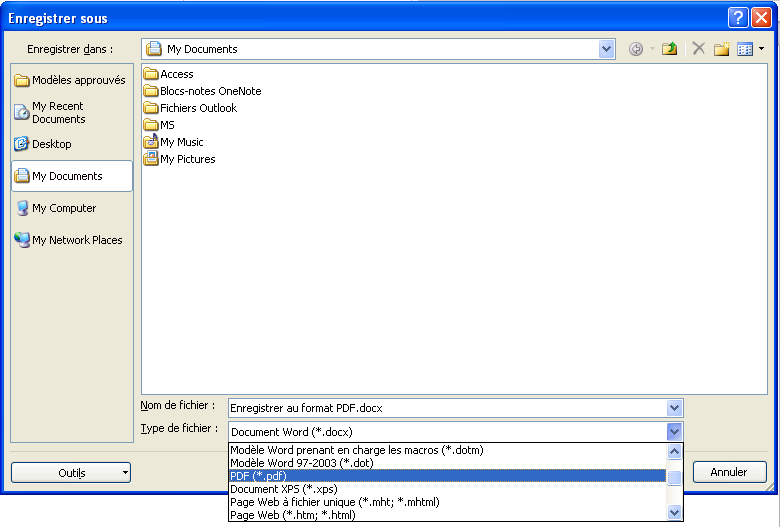
Task: Click the delete X icon in toolbar
Action: point(698,49)
